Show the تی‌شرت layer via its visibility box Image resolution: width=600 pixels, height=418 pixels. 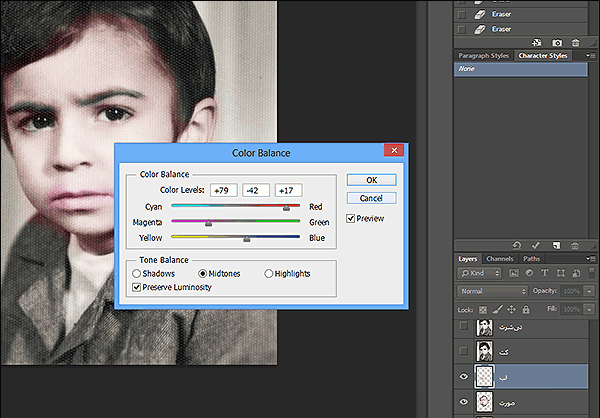pos(463,326)
